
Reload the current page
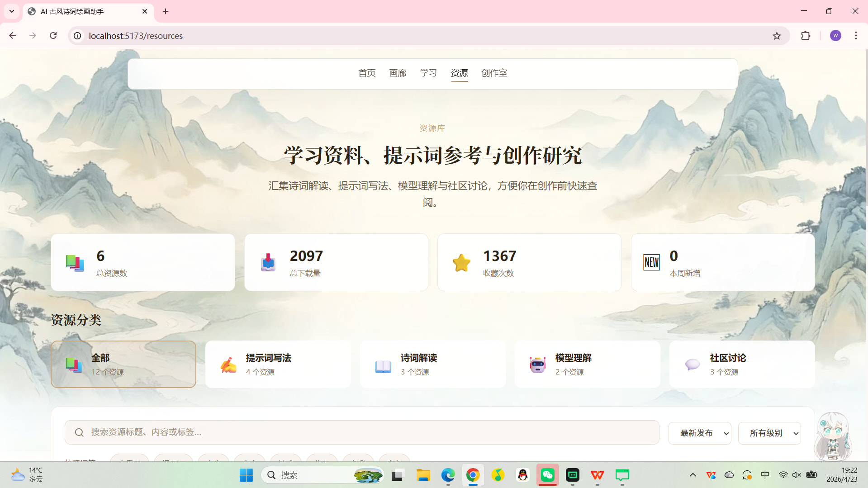[x=53, y=36]
